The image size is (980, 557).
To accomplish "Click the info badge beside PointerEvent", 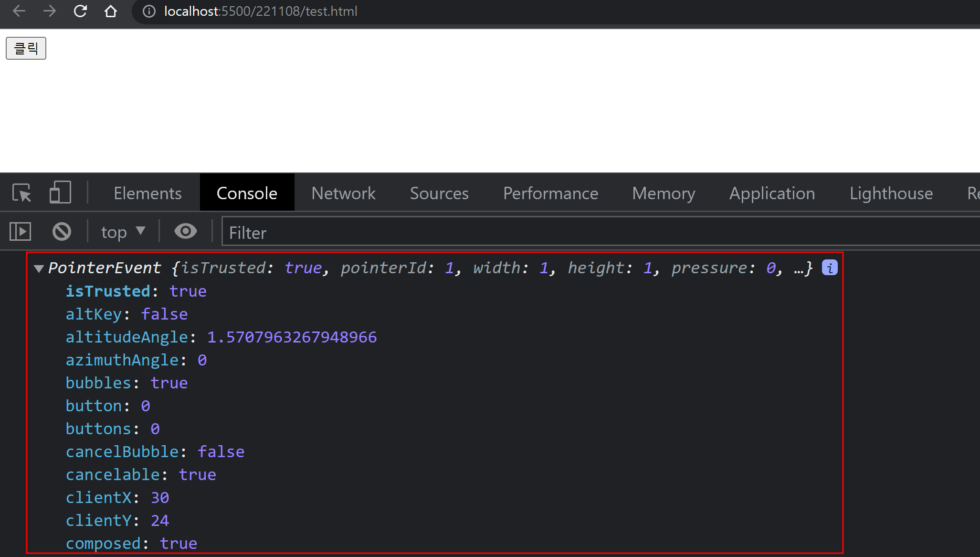I will coord(830,268).
